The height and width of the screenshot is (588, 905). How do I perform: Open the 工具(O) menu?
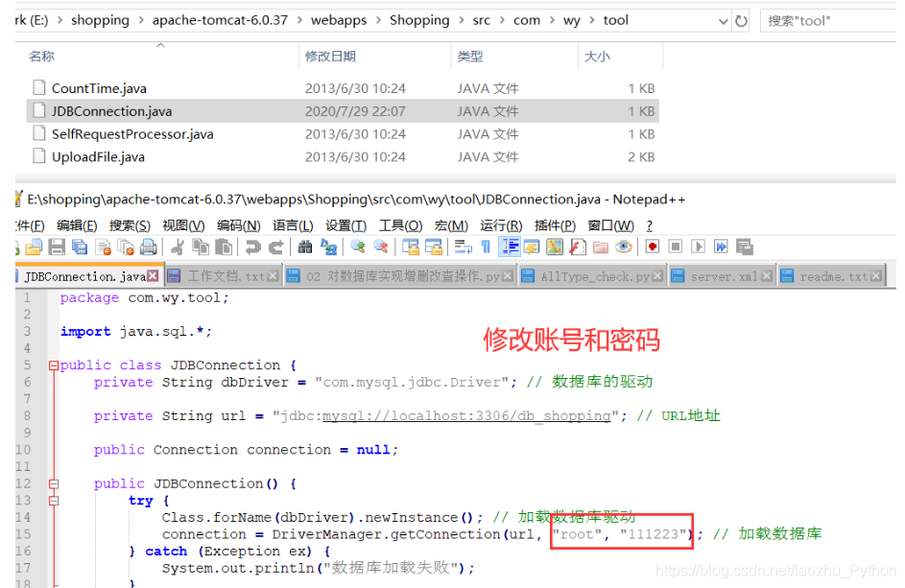pyautogui.click(x=400, y=225)
